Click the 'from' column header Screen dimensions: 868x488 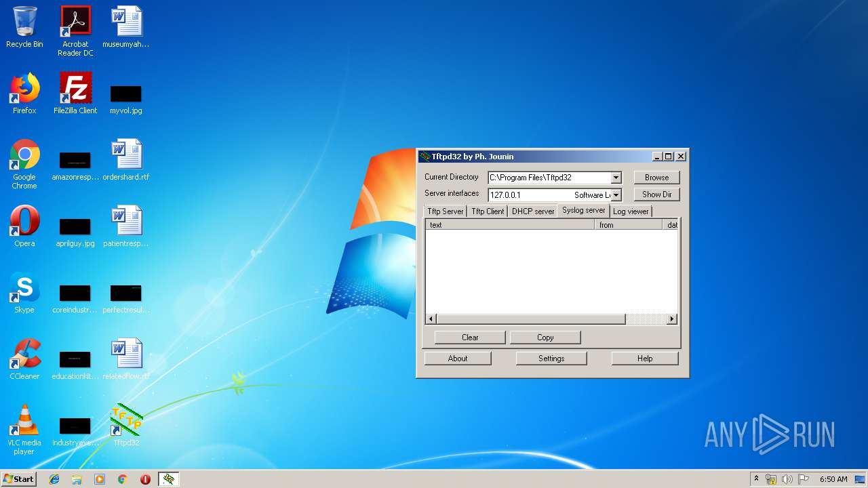coord(629,225)
